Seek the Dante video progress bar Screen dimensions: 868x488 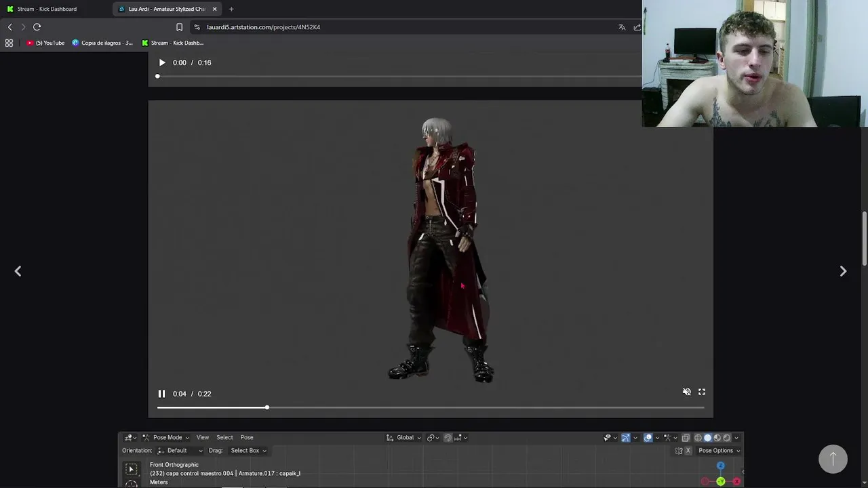[x=431, y=407]
